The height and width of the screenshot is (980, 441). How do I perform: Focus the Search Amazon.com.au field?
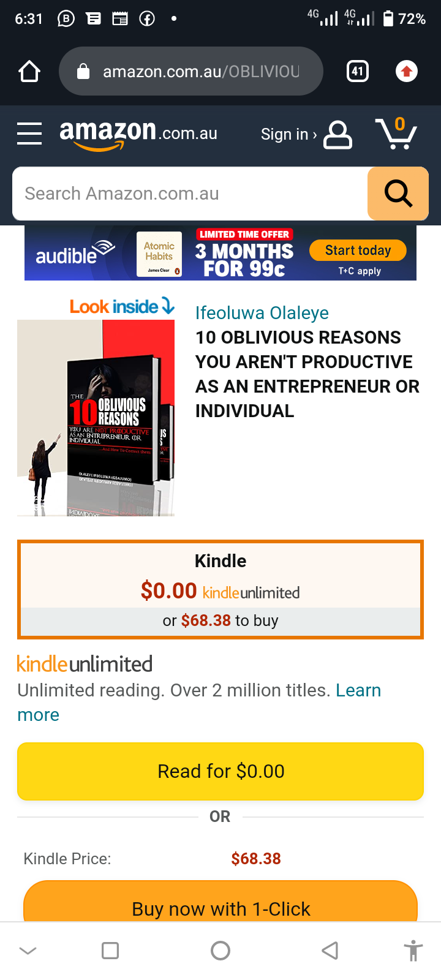tap(190, 194)
